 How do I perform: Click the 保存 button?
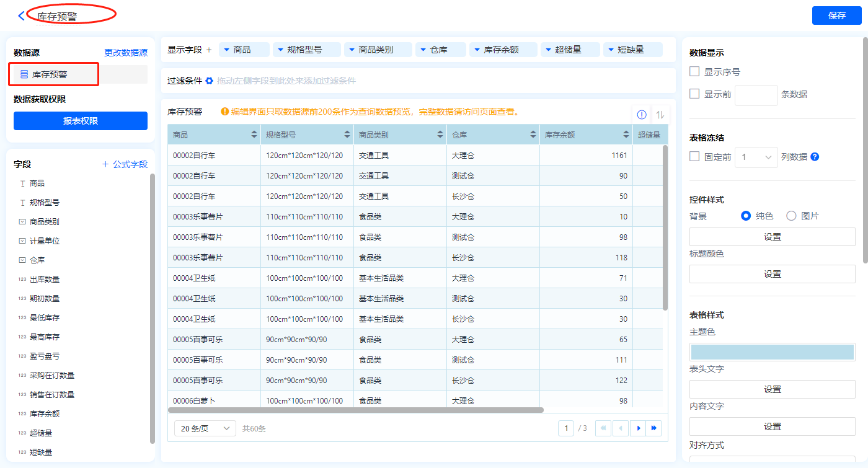(836, 15)
